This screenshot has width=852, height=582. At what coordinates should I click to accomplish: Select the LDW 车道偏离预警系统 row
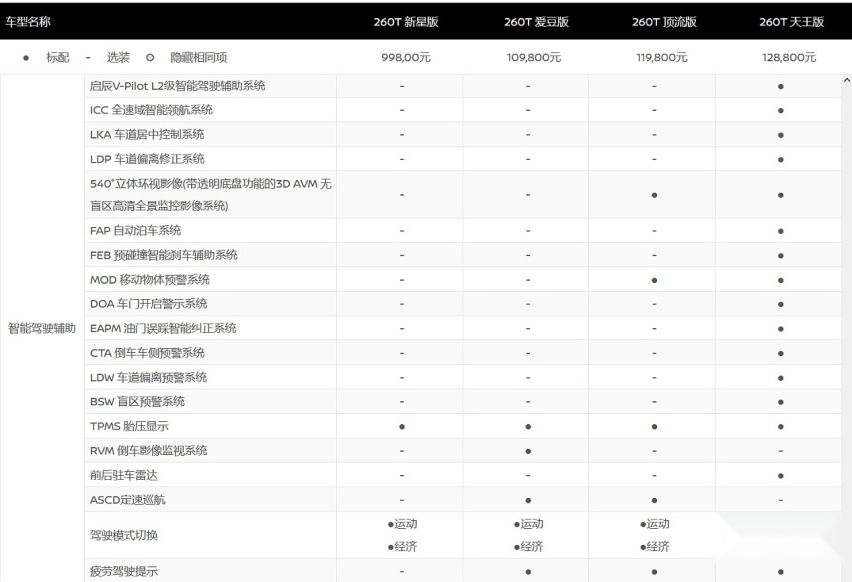click(463, 377)
